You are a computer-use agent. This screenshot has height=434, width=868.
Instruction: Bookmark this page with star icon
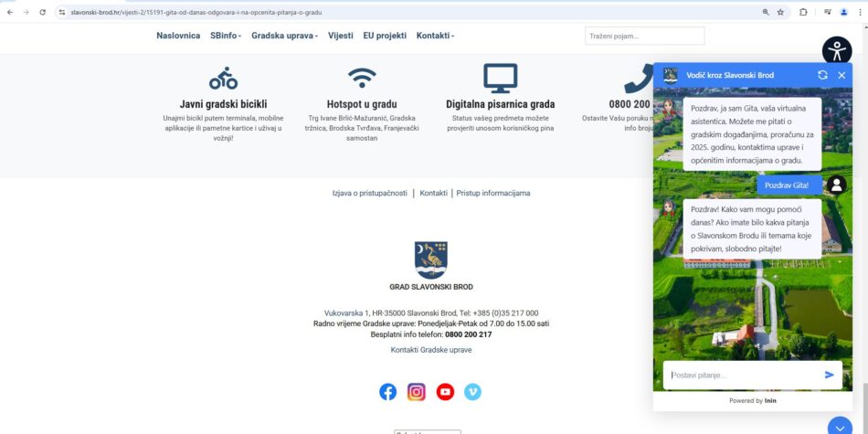(x=780, y=12)
